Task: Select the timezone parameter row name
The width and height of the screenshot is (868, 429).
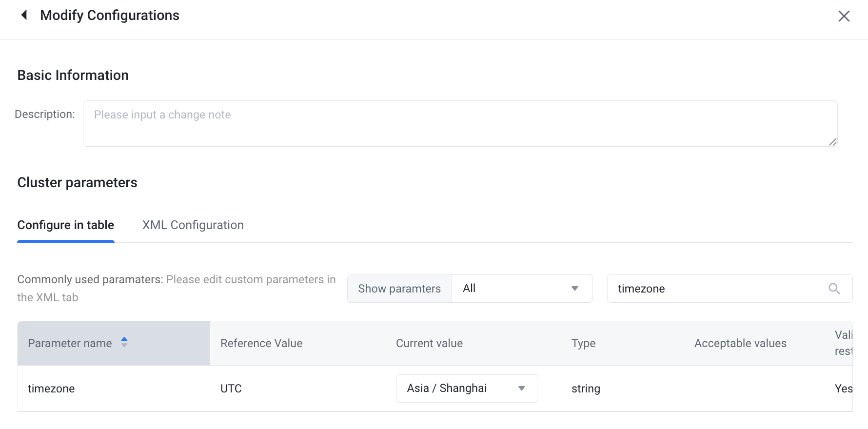Action: pos(51,389)
